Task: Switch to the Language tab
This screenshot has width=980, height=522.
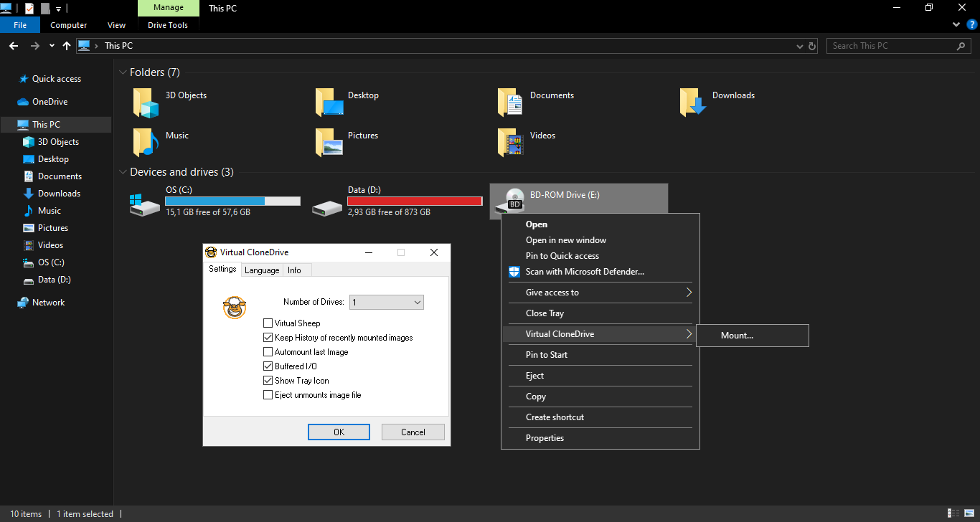Action: tap(261, 270)
